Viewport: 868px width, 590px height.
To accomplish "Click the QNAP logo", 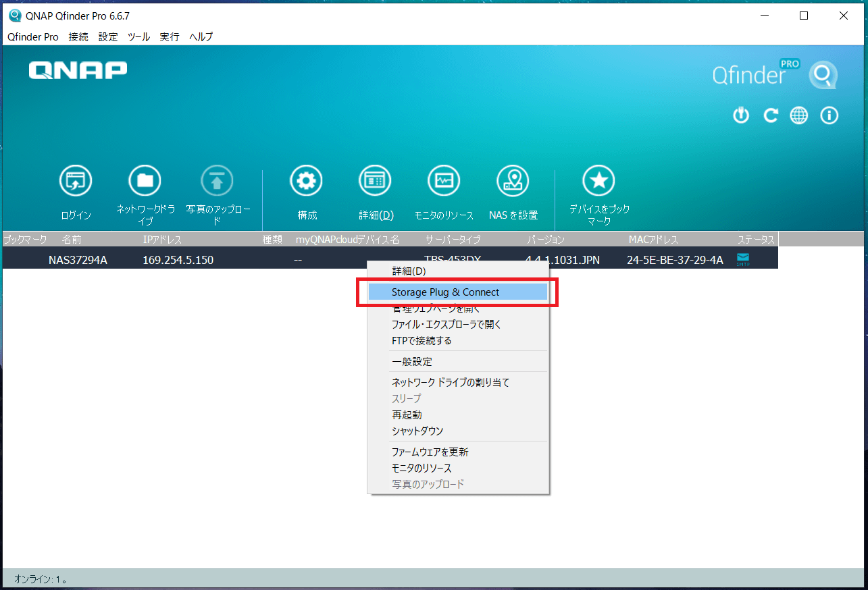I will click(78, 70).
